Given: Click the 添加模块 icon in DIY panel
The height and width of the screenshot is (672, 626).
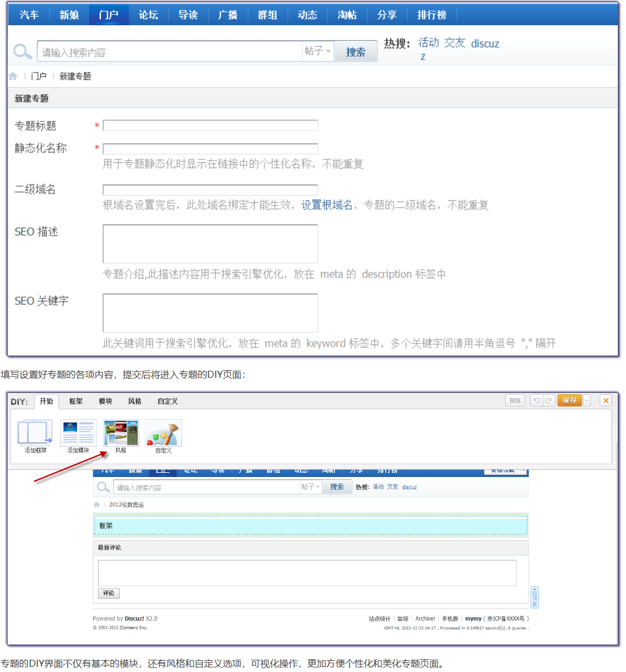Looking at the screenshot, I should 78,433.
